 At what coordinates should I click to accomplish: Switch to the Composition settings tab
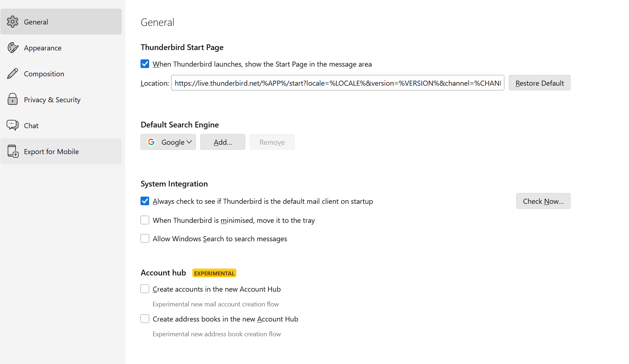point(44,74)
